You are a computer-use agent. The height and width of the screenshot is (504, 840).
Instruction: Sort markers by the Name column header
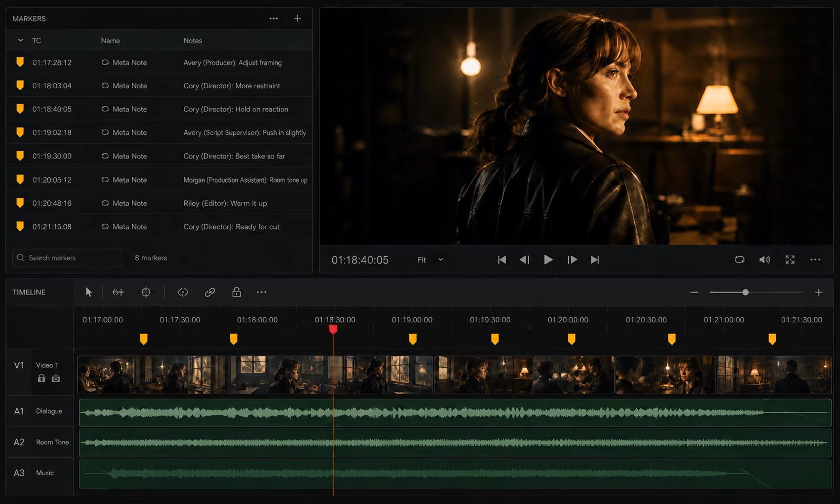[x=110, y=40]
